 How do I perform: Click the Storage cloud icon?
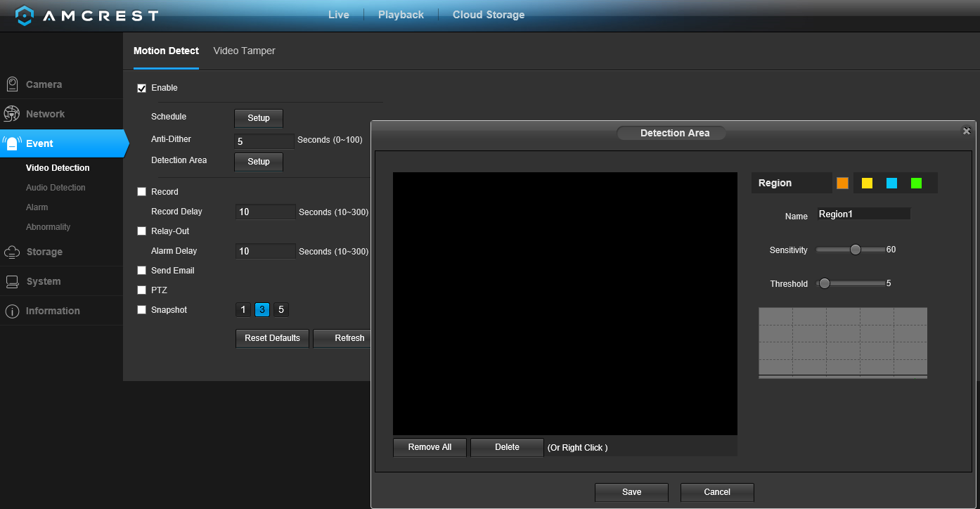point(12,252)
